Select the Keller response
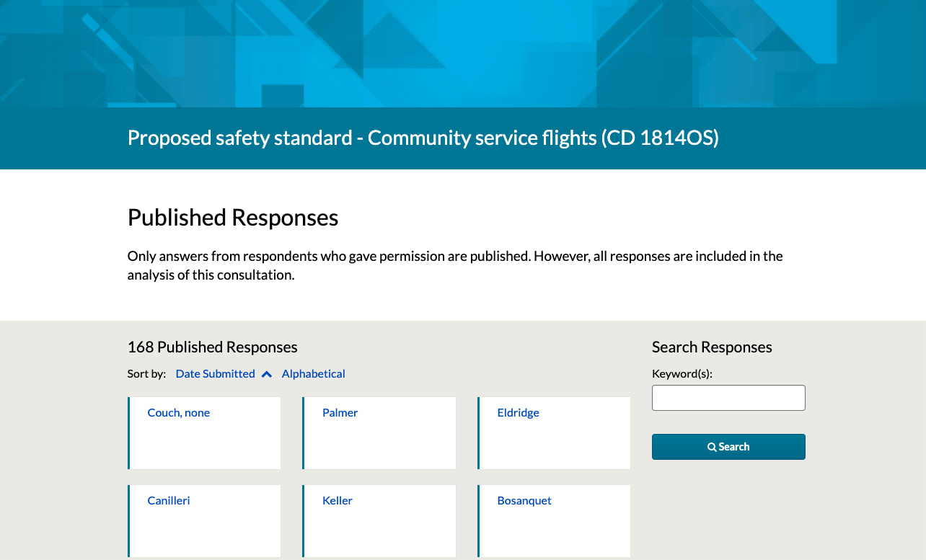 click(x=337, y=500)
